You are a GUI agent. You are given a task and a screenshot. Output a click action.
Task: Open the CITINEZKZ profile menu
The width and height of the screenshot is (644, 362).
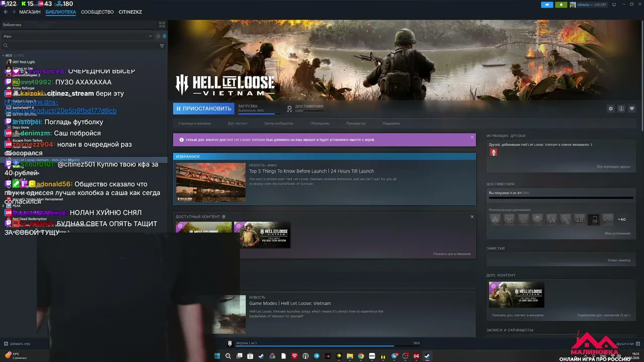(x=130, y=12)
